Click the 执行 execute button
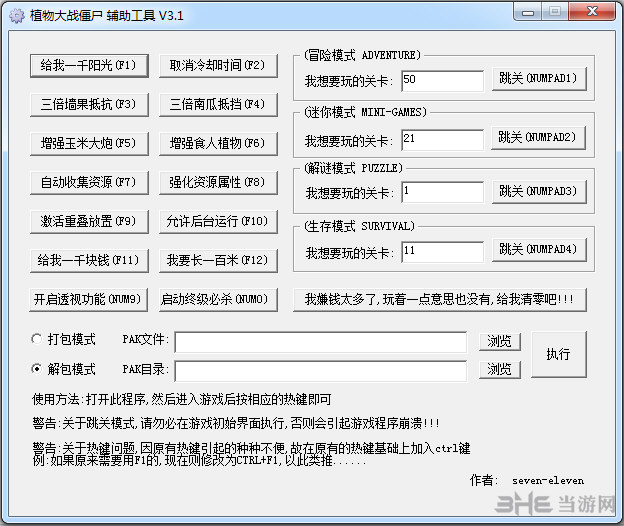This screenshot has height=526, width=624. 558,355
